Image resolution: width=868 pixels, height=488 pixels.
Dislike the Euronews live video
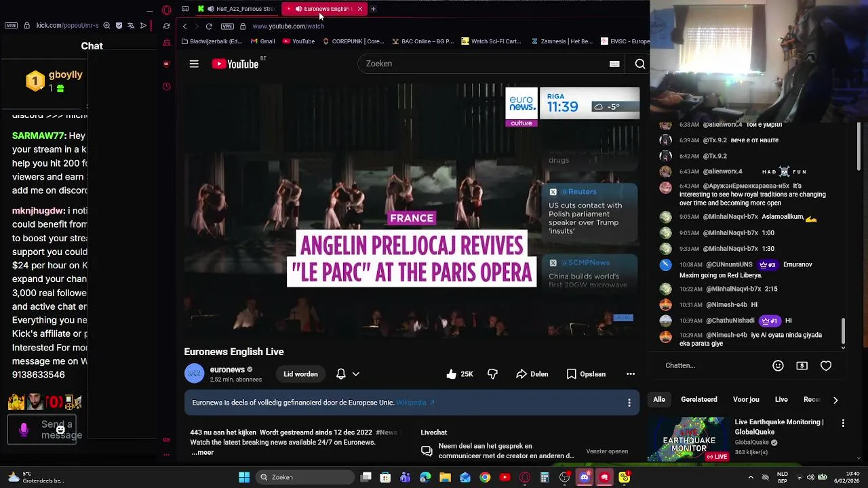click(492, 374)
